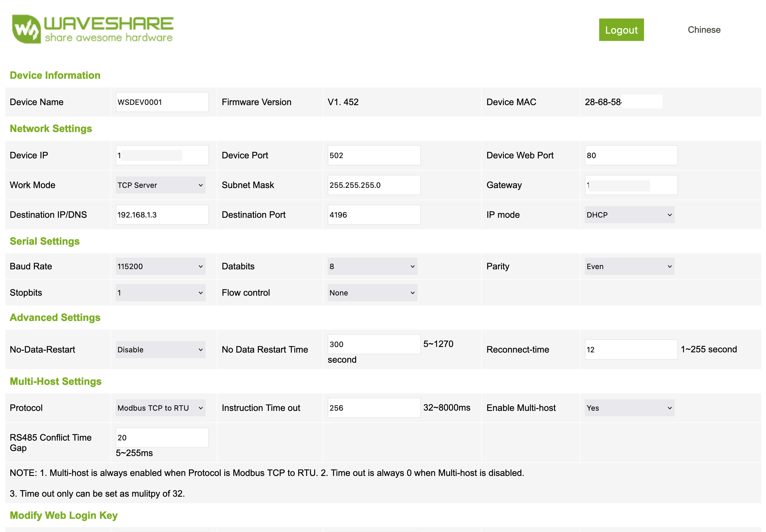Click the RS485 Conflict Time Gap field

click(162, 438)
